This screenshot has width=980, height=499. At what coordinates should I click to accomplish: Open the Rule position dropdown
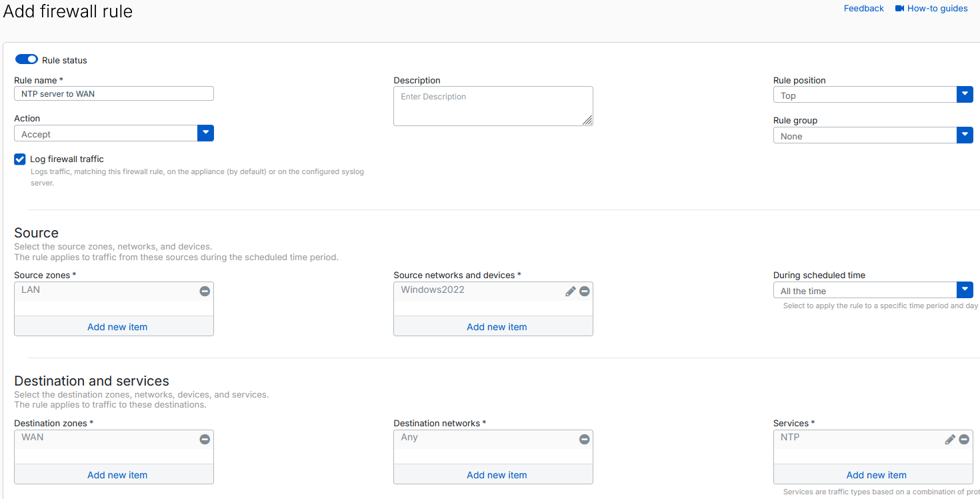[x=965, y=94]
